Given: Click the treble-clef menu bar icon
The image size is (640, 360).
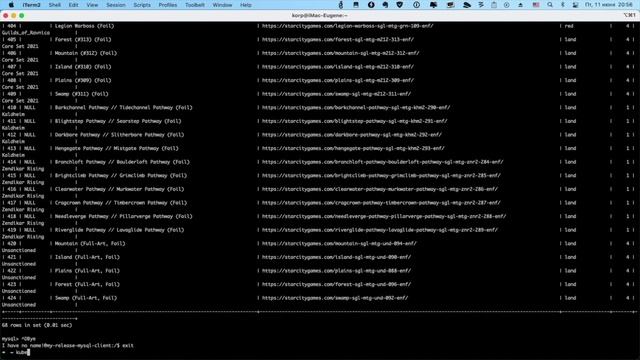Looking at the screenshot, I should tap(341, 5).
